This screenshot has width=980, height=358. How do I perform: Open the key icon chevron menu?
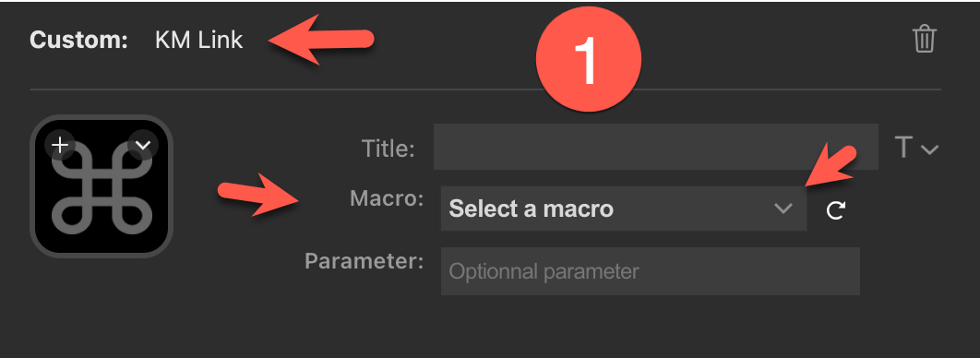pyautogui.click(x=143, y=146)
